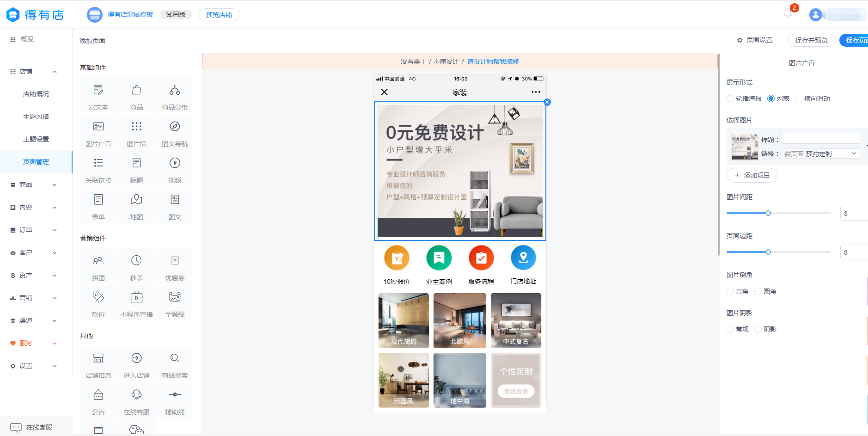Select 轮播海报 display mode
This screenshot has height=436, width=868.
pyautogui.click(x=744, y=98)
